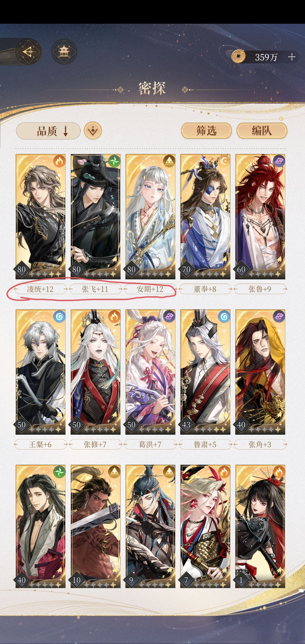Screen dimensions: 305x644
Task: Select the level 1 black-haired girl card
Action: (260, 526)
